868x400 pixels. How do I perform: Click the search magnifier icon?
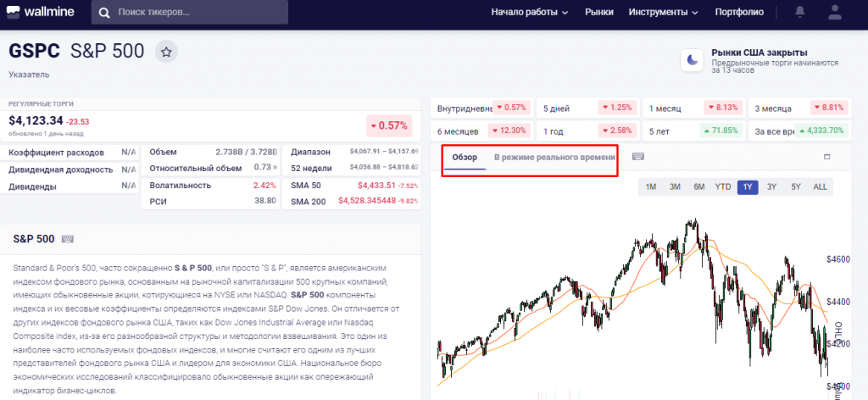105,13
